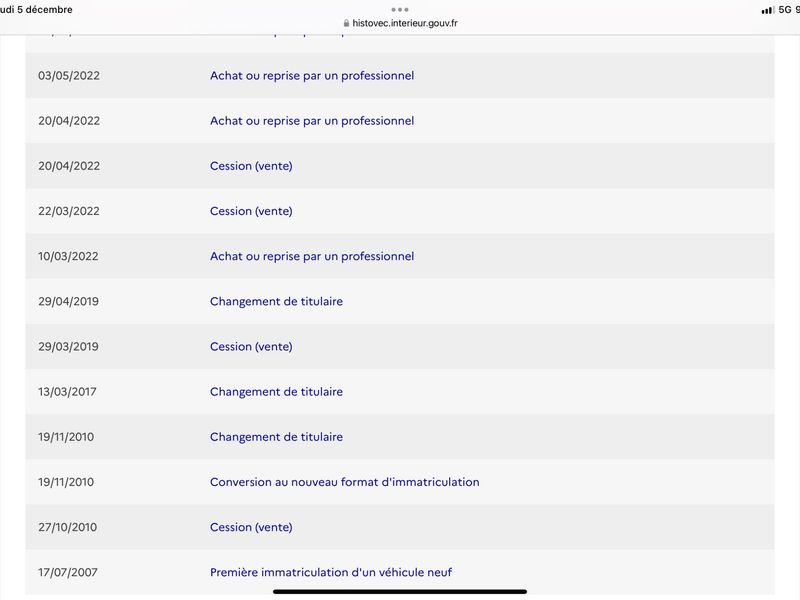Tap the 17/07/2007 date cell
The image size is (800, 600).
[x=68, y=572]
